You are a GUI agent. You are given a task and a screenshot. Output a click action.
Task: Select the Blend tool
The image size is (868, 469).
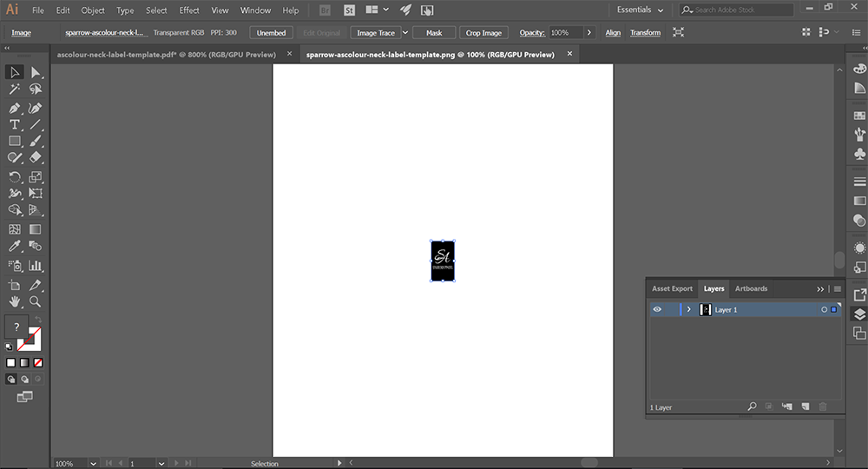tap(36, 246)
